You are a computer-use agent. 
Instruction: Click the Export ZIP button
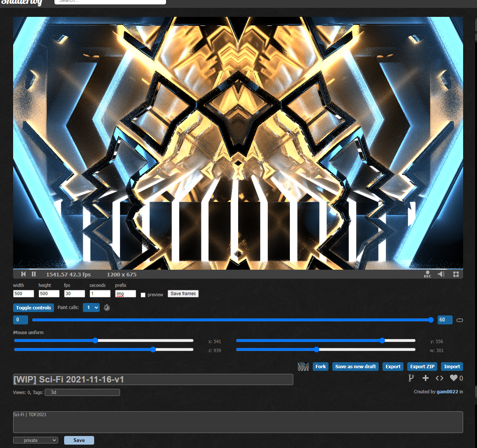tap(422, 366)
